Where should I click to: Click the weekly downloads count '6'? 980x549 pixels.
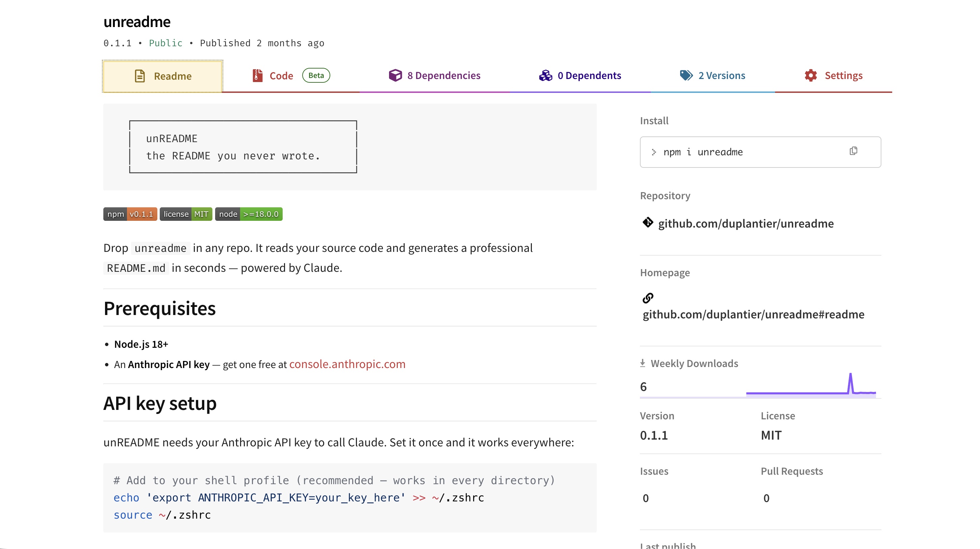coord(643,387)
